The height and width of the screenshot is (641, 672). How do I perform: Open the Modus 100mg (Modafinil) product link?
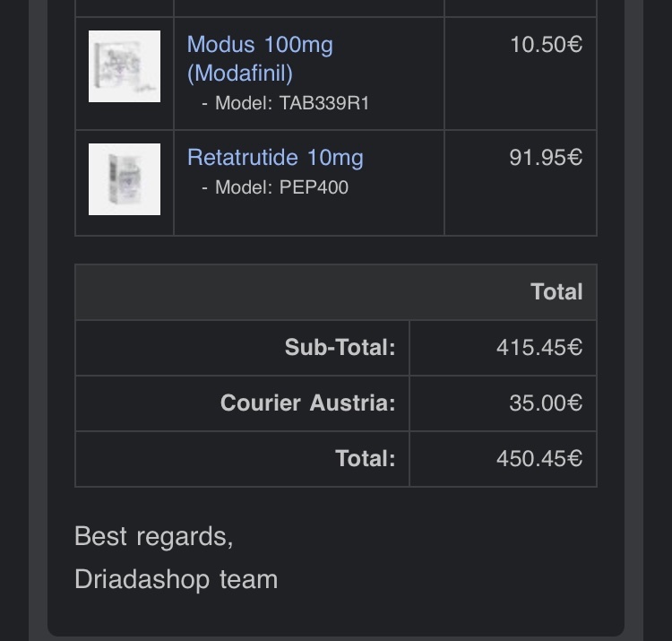(x=260, y=45)
